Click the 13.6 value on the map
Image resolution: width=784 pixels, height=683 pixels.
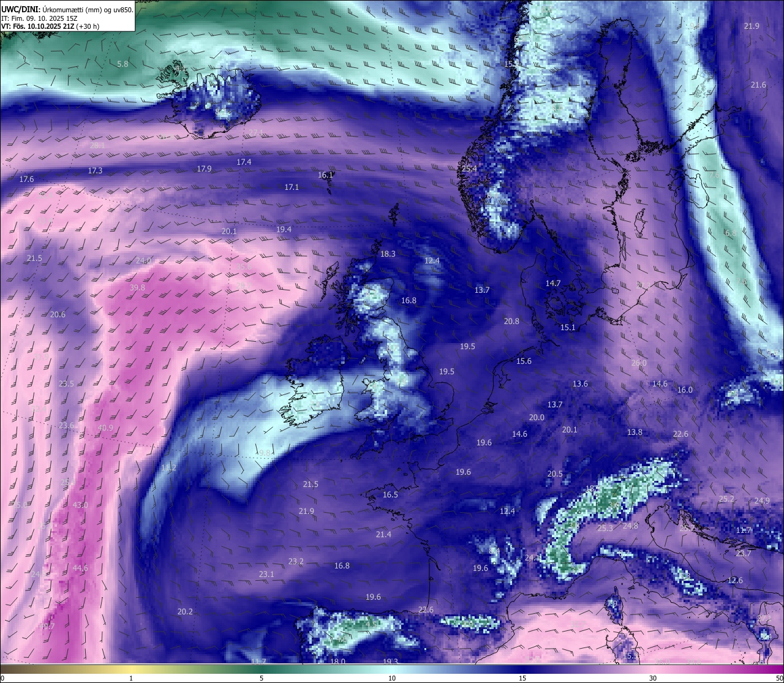(x=580, y=383)
